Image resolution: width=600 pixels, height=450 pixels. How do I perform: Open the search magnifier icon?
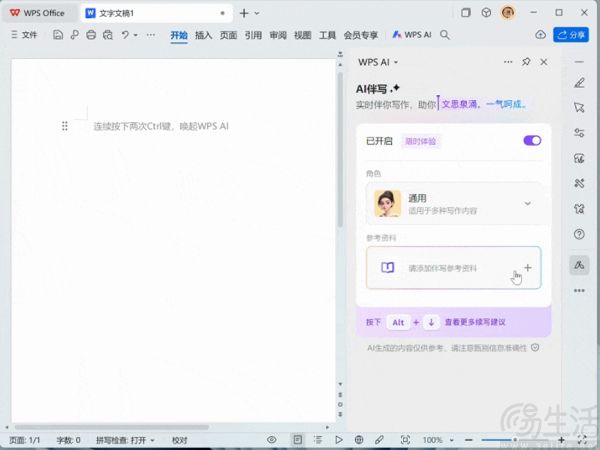(444, 35)
